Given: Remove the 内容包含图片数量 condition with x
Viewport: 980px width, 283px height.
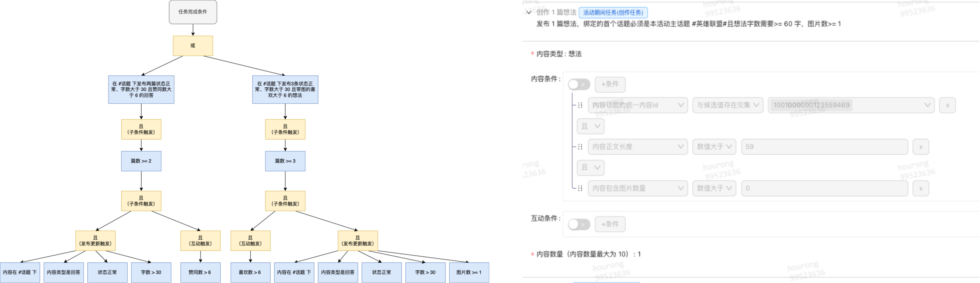Looking at the screenshot, I should [x=921, y=188].
